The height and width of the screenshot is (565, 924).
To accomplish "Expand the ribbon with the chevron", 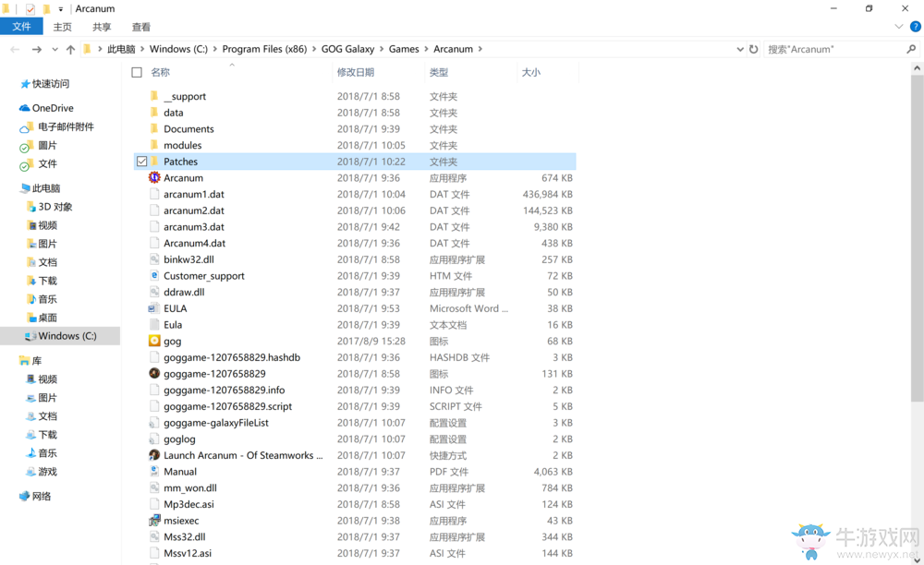I will [x=899, y=27].
